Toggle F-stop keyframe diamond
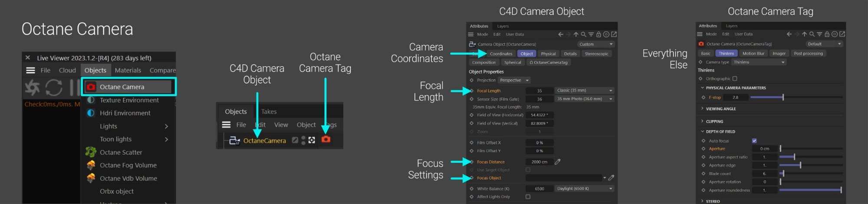 tap(703, 98)
